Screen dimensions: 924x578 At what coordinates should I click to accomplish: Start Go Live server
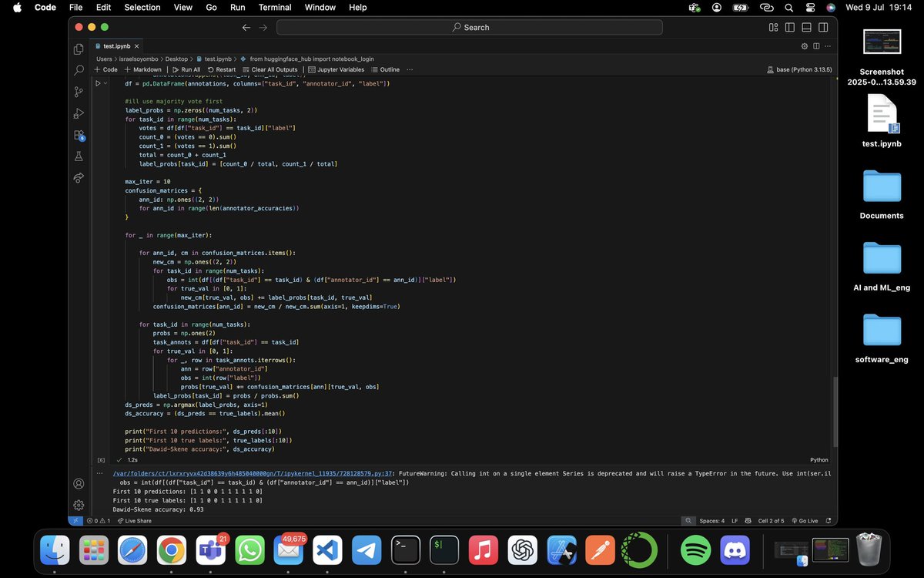[x=805, y=521]
